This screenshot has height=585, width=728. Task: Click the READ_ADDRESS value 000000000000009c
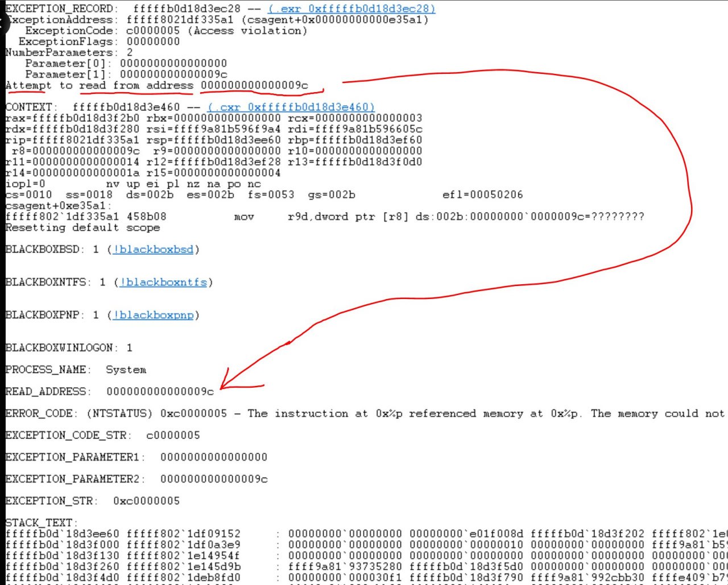click(160, 391)
